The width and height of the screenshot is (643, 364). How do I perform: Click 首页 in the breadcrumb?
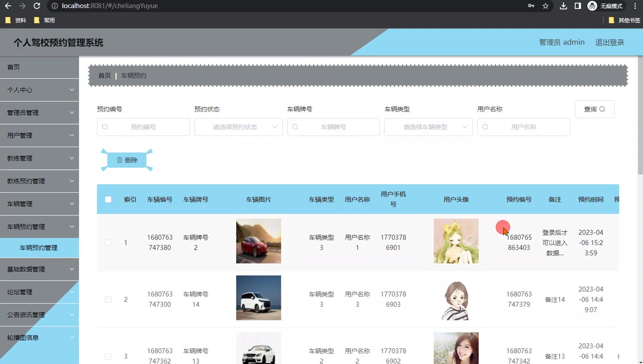point(104,75)
